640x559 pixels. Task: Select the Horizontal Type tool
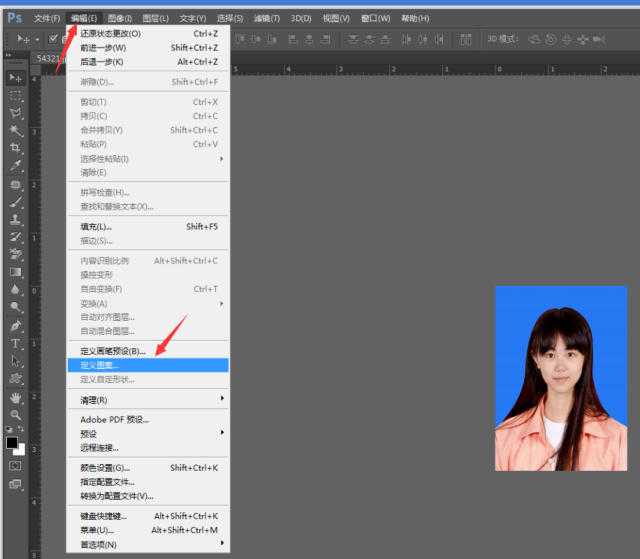[x=16, y=343]
